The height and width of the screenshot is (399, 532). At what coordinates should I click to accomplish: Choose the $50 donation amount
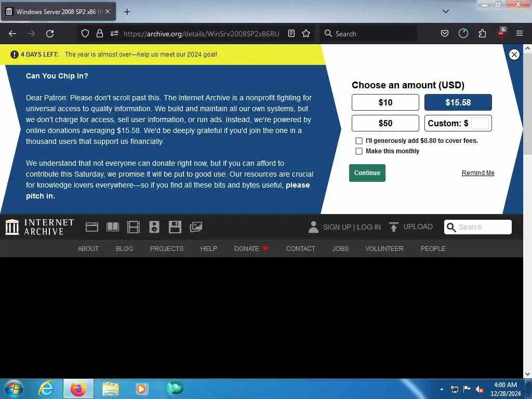point(385,123)
